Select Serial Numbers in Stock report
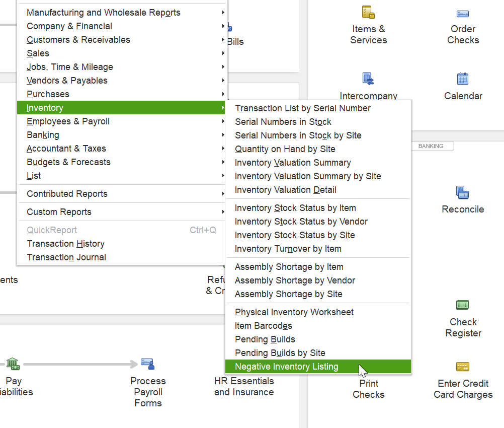This screenshot has height=428, width=504. tap(318, 122)
